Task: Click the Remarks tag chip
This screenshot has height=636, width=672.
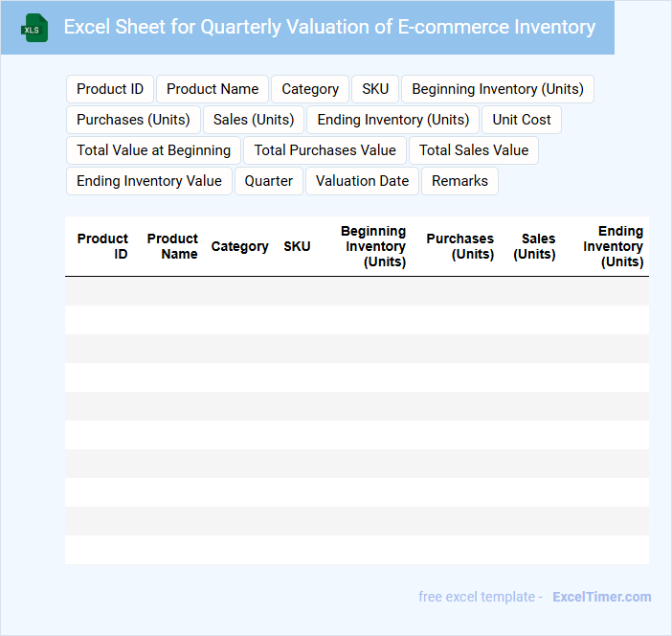Action: pyautogui.click(x=459, y=181)
